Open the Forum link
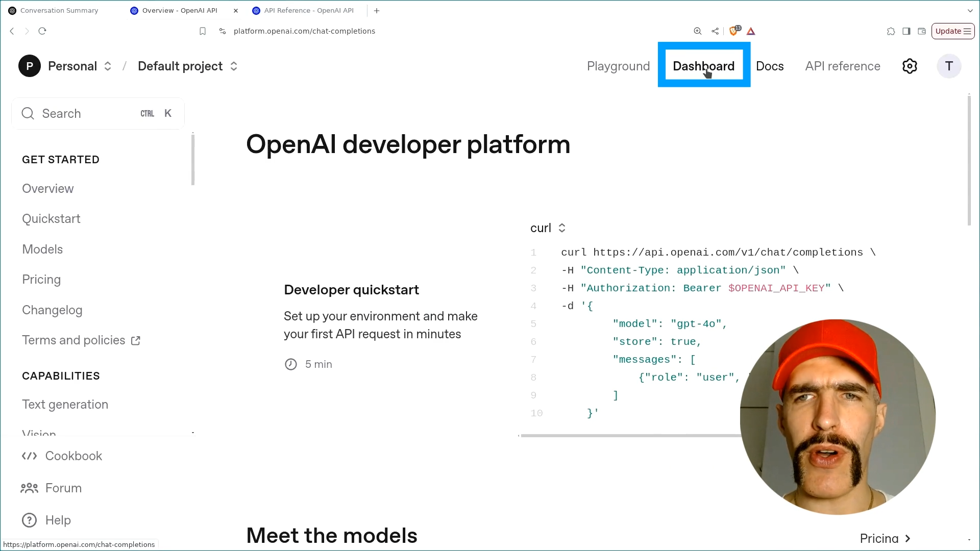 (x=63, y=488)
